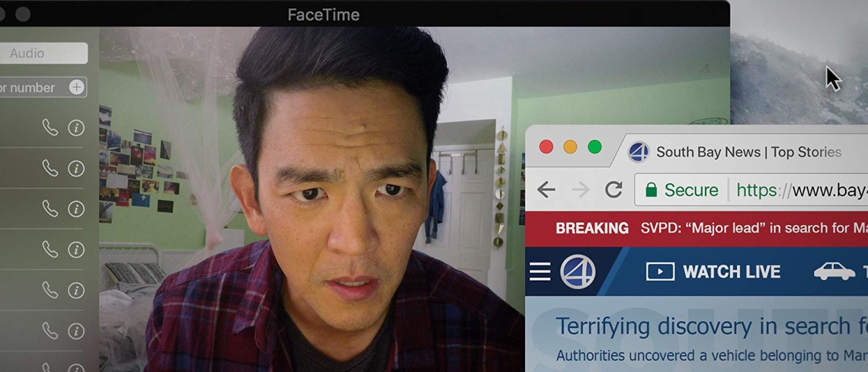Open the WATCH LIVE stream link

tap(713, 272)
